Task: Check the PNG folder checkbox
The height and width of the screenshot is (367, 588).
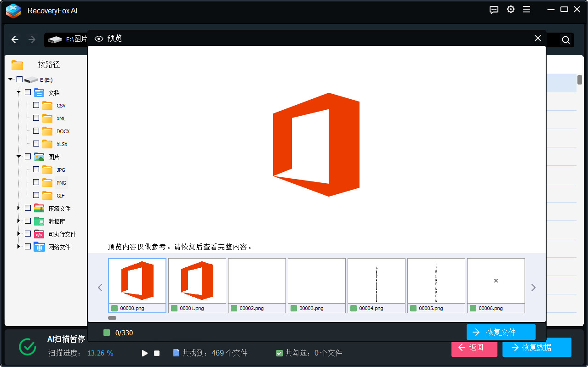Action: pos(35,182)
